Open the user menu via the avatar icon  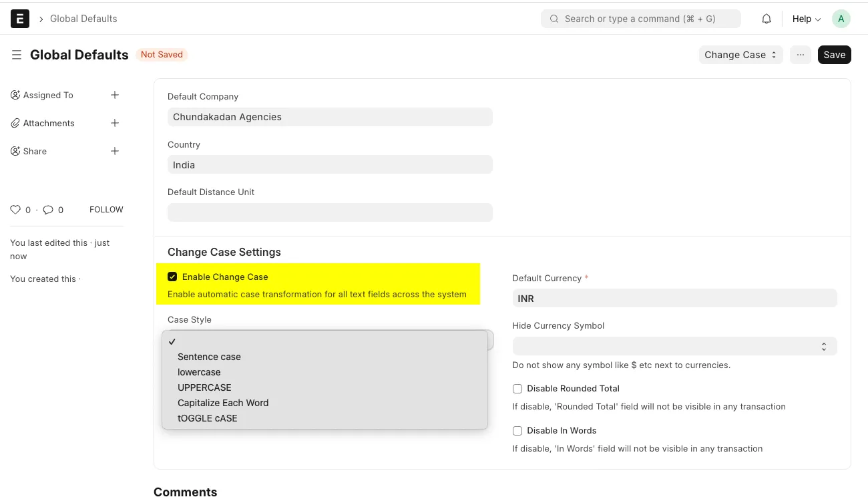pos(841,19)
